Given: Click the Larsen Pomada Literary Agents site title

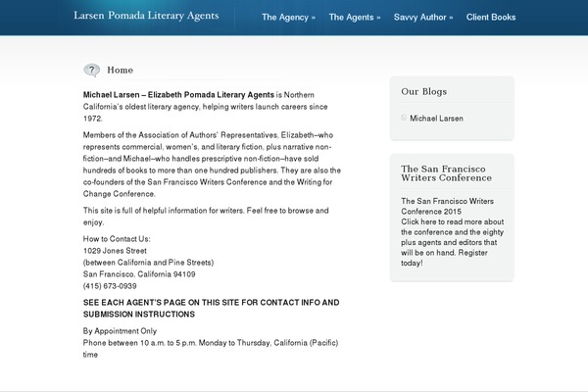Looking at the screenshot, I should (x=146, y=16).
